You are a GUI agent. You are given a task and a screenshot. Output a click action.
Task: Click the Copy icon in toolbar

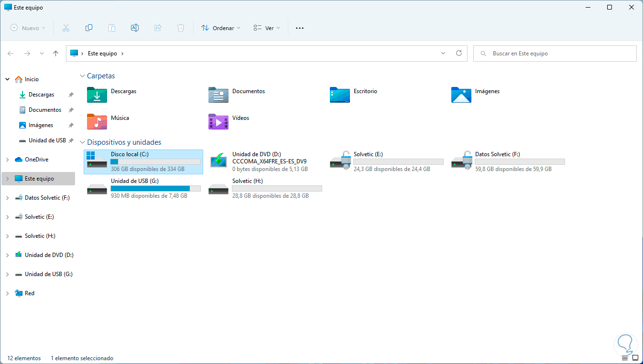click(x=89, y=28)
